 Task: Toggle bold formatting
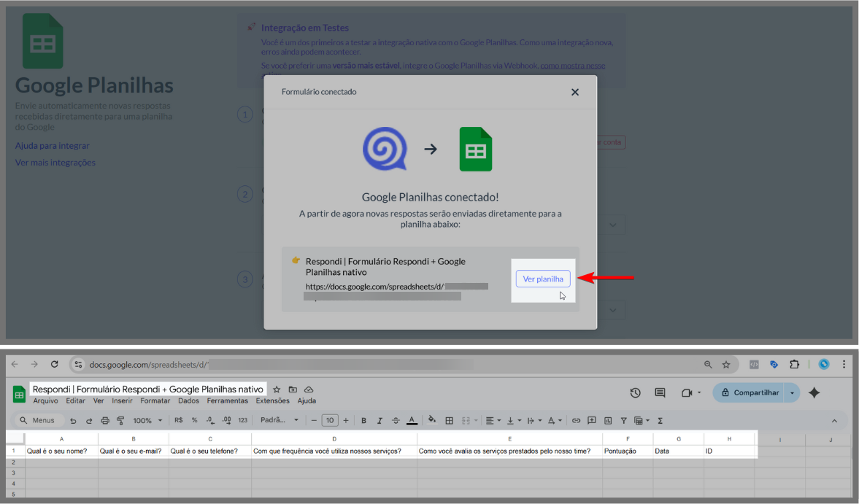tap(363, 420)
